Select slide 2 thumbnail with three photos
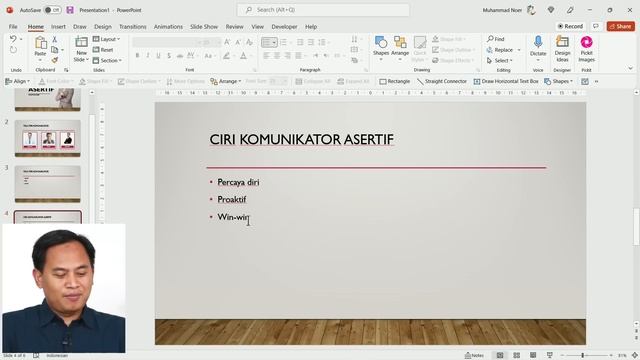640x360 pixels. pos(47,138)
